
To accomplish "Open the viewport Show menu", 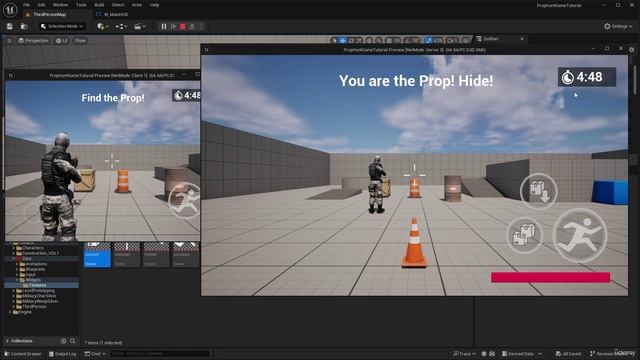I will click(x=80, y=40).
